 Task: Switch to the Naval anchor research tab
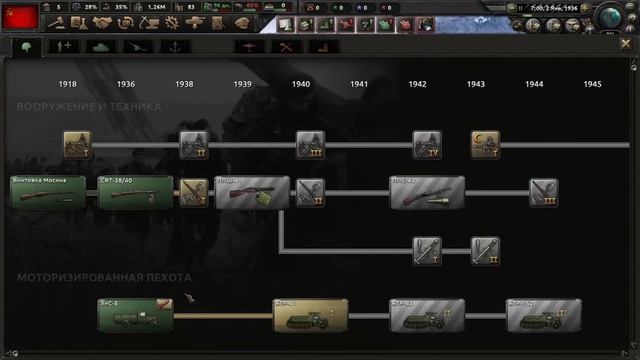(175, 47)
